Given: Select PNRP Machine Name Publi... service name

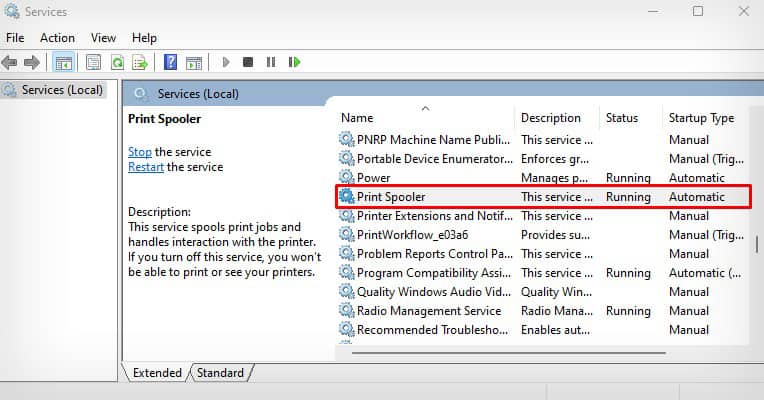Looking at the screenshot, I should tap(433, 140).
